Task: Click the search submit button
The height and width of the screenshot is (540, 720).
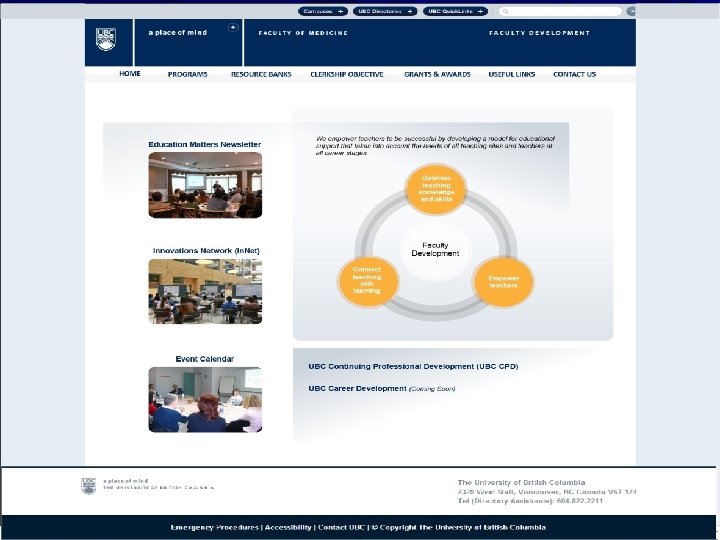Action: [x=631, y=11]
